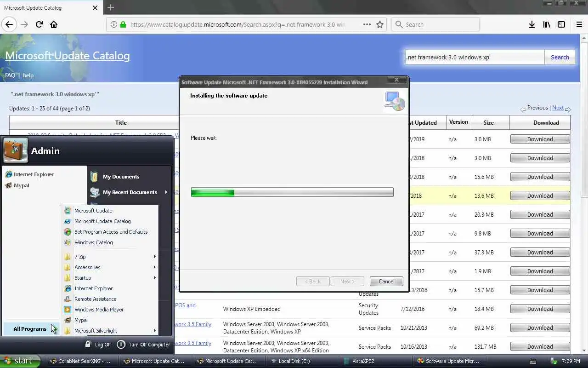Download the 69.2 MB service pack

[540, 328]
